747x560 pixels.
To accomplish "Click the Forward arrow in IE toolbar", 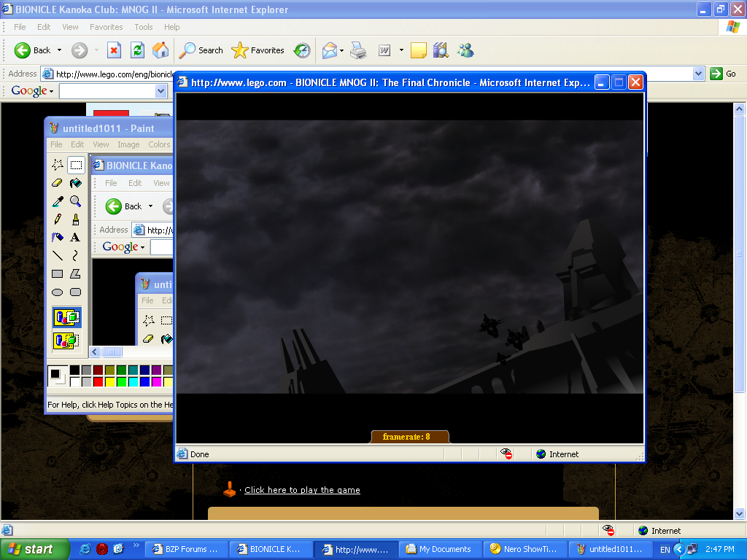I will point(80,50).
